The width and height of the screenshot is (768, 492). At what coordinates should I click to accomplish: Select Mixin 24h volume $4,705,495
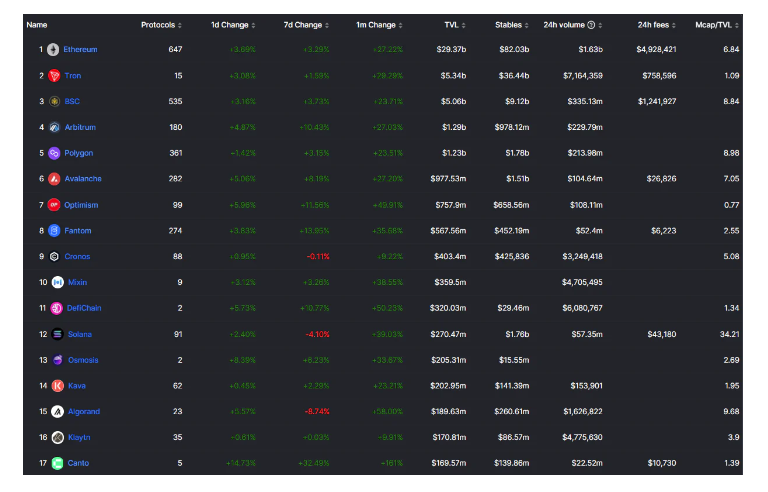tap(582, 282)
